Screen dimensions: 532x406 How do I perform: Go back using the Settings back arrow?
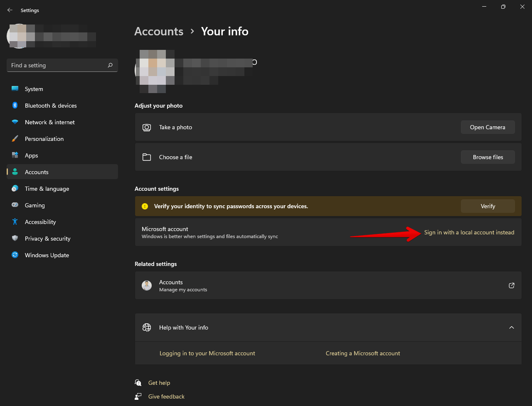pyautogui.click(x=10, y=10)
